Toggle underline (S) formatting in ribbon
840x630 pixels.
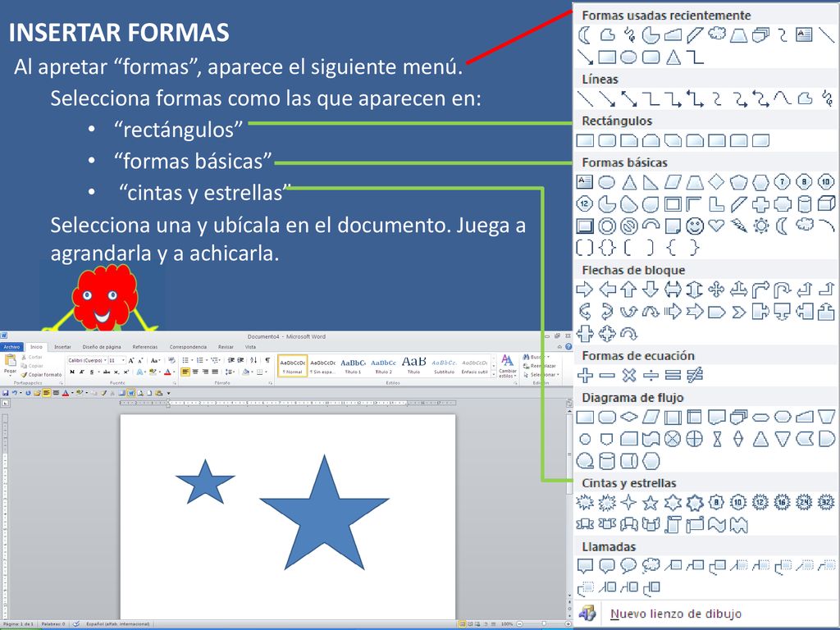coord(92,372)
